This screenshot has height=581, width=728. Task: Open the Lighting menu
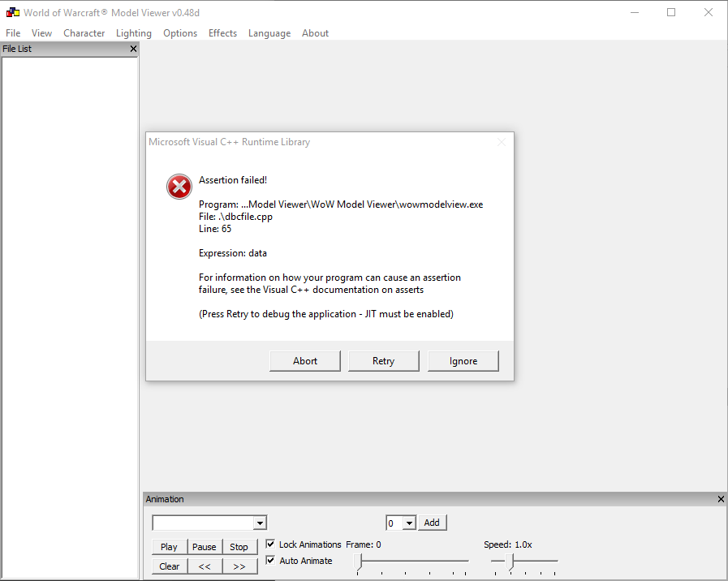[x=134, y=33]
